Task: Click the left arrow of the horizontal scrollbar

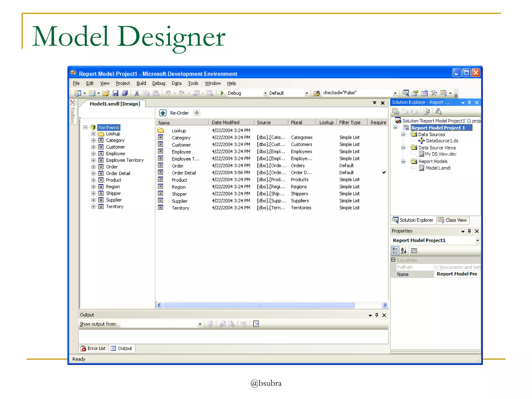Action: point(159,305)
